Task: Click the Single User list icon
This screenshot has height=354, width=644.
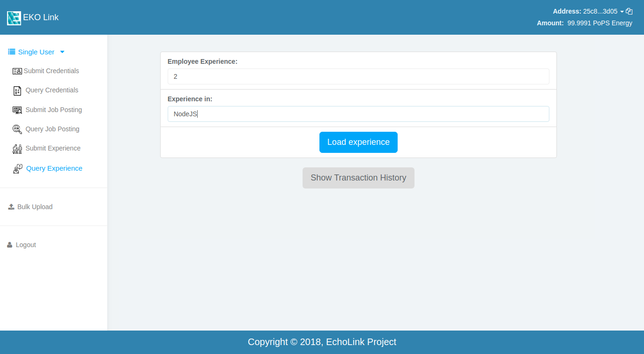Action: (x=12, y=52)
